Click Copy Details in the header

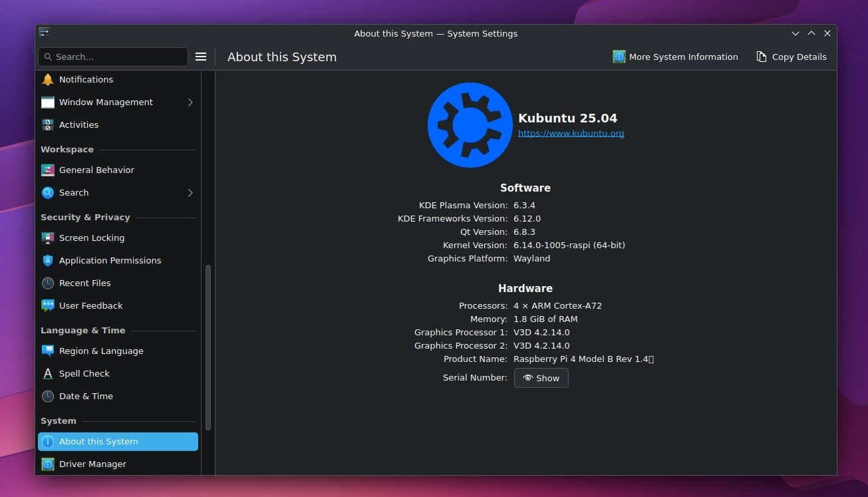coord(792,57)
